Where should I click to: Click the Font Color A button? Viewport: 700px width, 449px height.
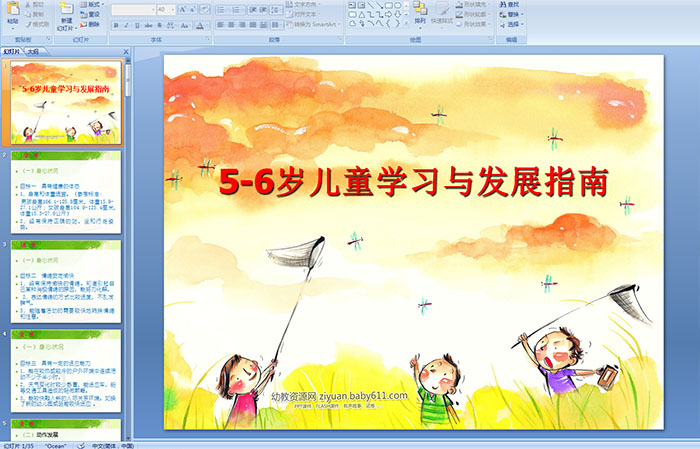(x=200, y=25)
